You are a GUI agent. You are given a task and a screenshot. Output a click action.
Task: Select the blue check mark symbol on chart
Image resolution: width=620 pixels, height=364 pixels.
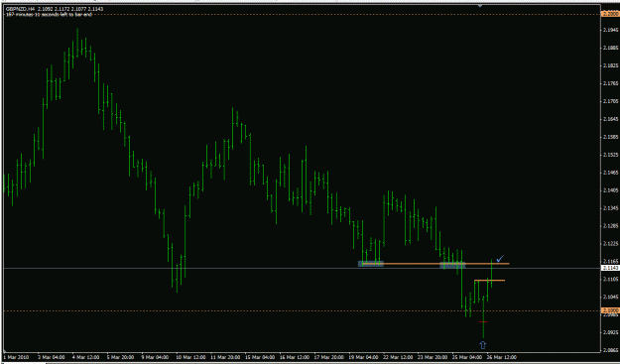pos(500,259)
